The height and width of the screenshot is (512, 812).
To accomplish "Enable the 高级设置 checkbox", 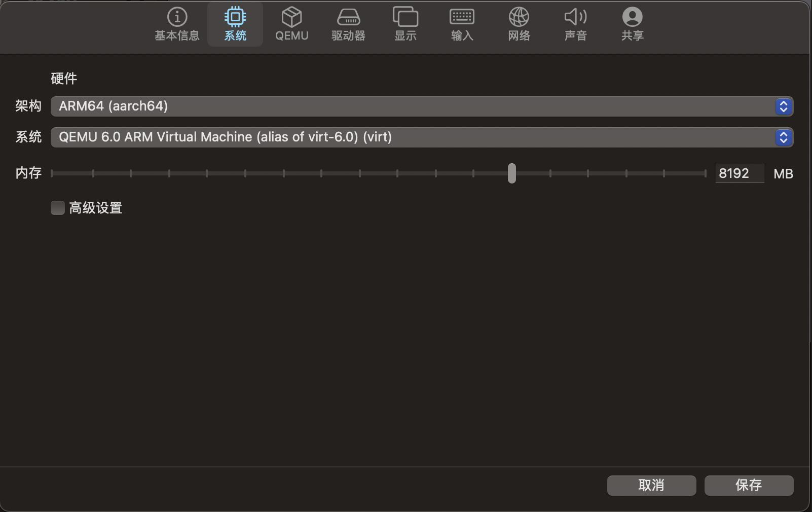I will click(58, 208).
